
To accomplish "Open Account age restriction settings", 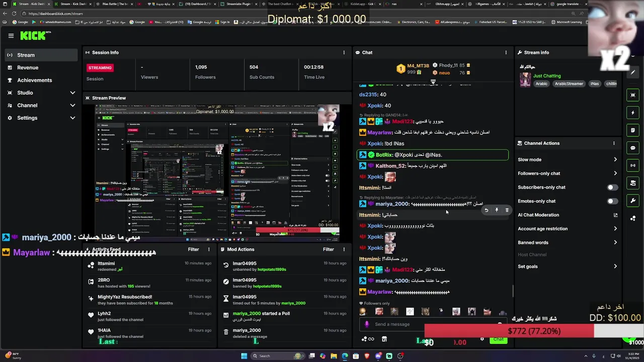I will tap(568, 229).
